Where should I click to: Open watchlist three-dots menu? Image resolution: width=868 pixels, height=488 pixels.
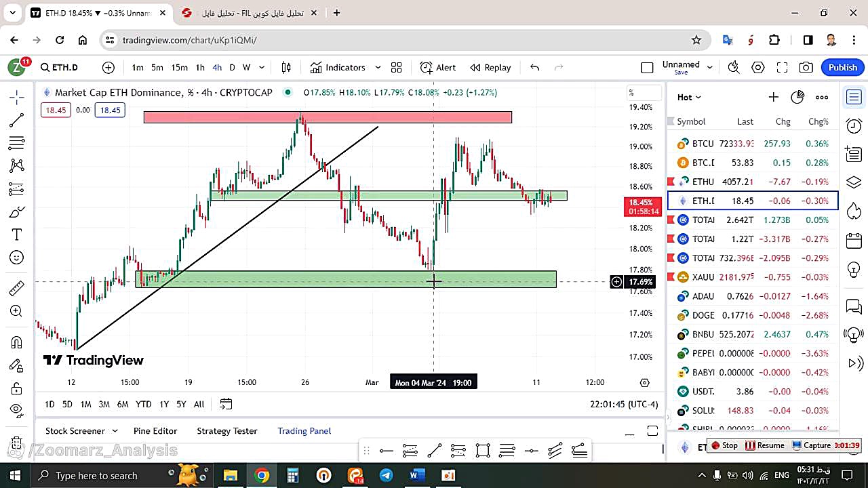[822, 97]
